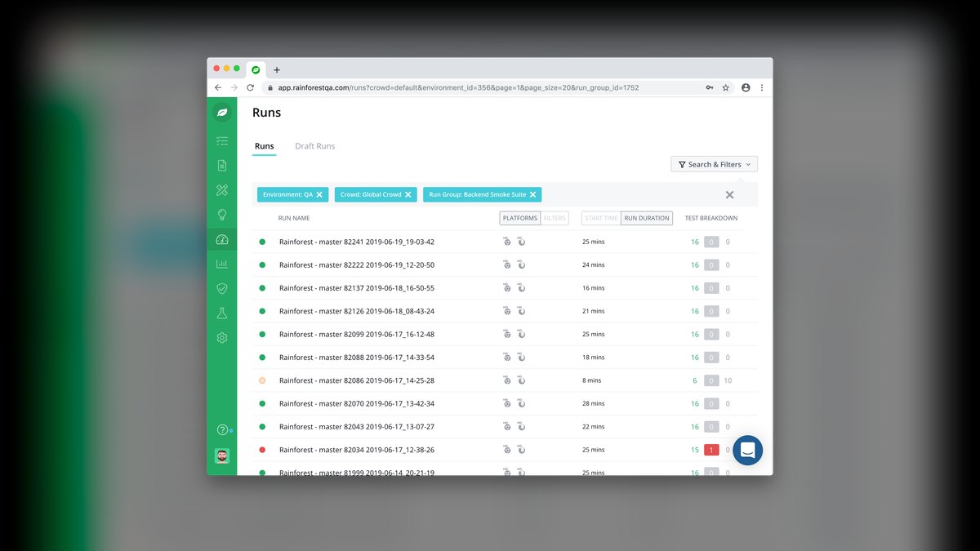Toggle the PLATFORMS column view
Image resolution: width=980 pixels, height=551 pixels.
520,218
